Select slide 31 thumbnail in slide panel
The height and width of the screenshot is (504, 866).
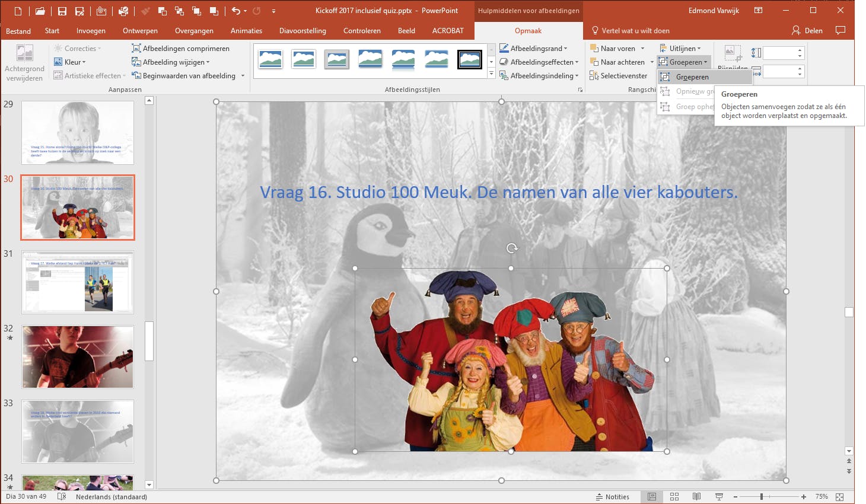click(78, 282)
